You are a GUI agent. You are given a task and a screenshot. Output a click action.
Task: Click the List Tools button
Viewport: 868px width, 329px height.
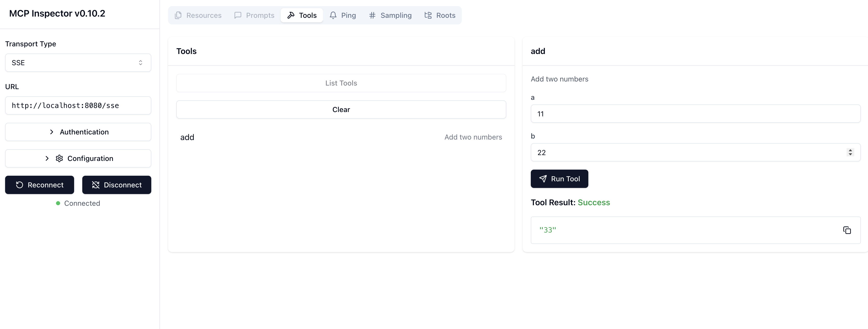[x=341, y=83]
